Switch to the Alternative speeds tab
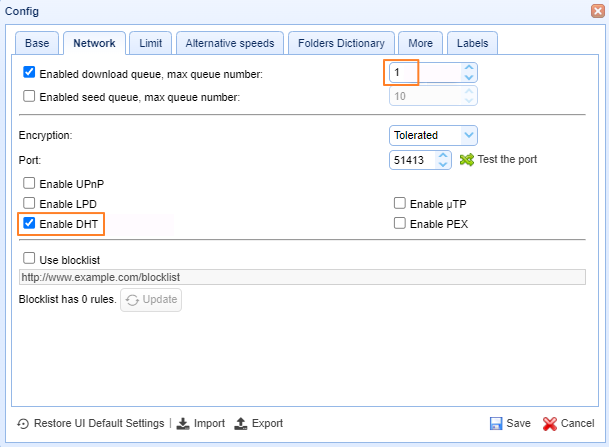This screenshot has width=609, height=447. (x=230, y=43)
